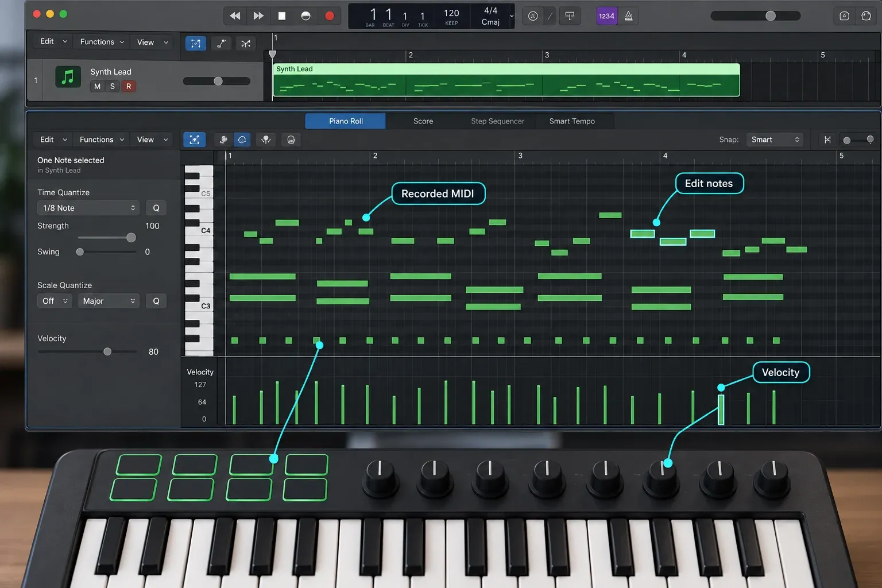Click the fast-forward transport button
This screenshot has width=882, height=588.
point(258,16)
